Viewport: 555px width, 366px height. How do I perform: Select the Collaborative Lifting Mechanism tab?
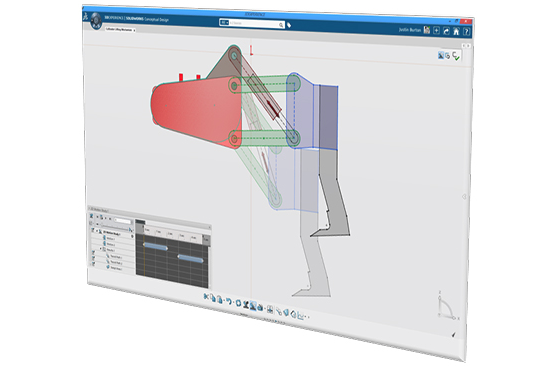point(119,30)
